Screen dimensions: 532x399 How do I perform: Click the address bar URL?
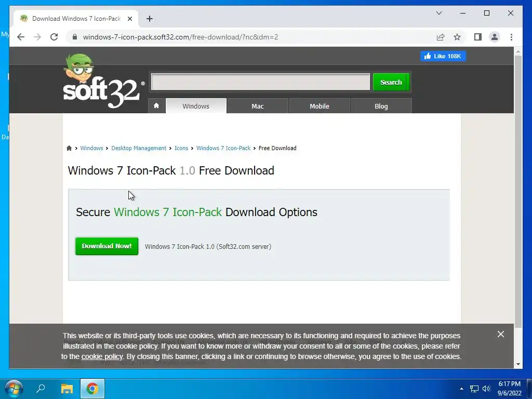[180, 37]
